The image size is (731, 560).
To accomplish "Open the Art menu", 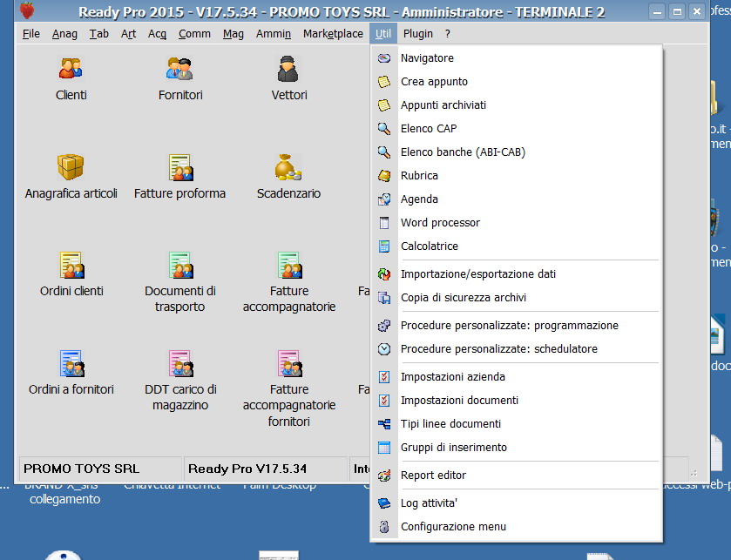I will [x=128, y=34].
